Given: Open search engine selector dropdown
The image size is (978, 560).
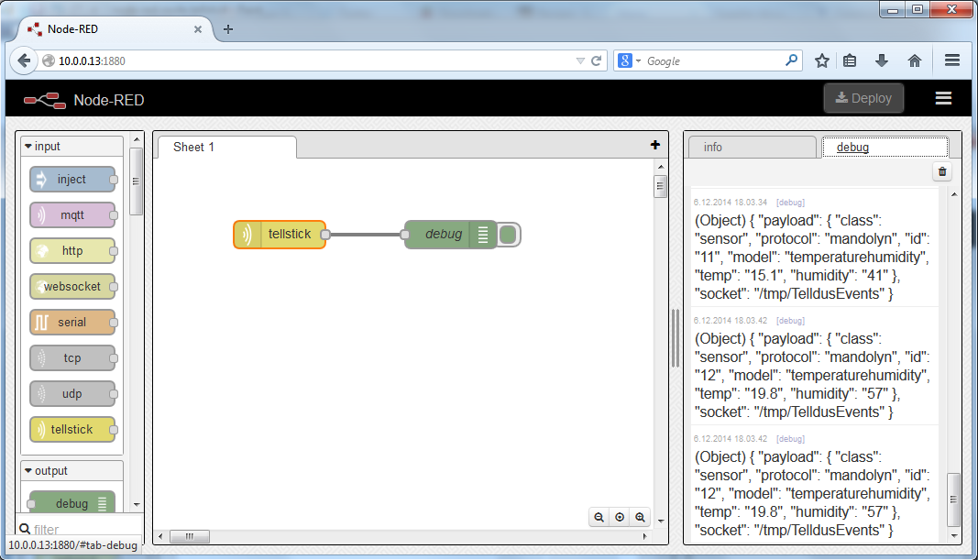Looking at the screenshot, I should pyautogui.click(x=629, y=60).
